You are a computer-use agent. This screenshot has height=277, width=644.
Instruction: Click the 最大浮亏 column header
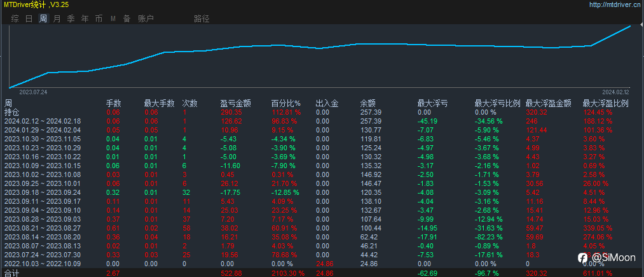pos(432,103)
